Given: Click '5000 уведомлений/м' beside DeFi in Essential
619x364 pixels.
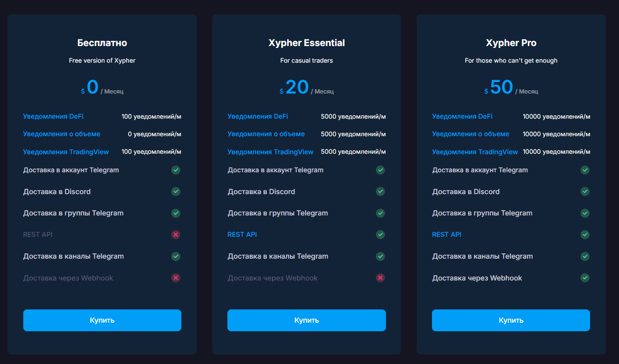Looking at the screenshot, I should tap(354, 116).
